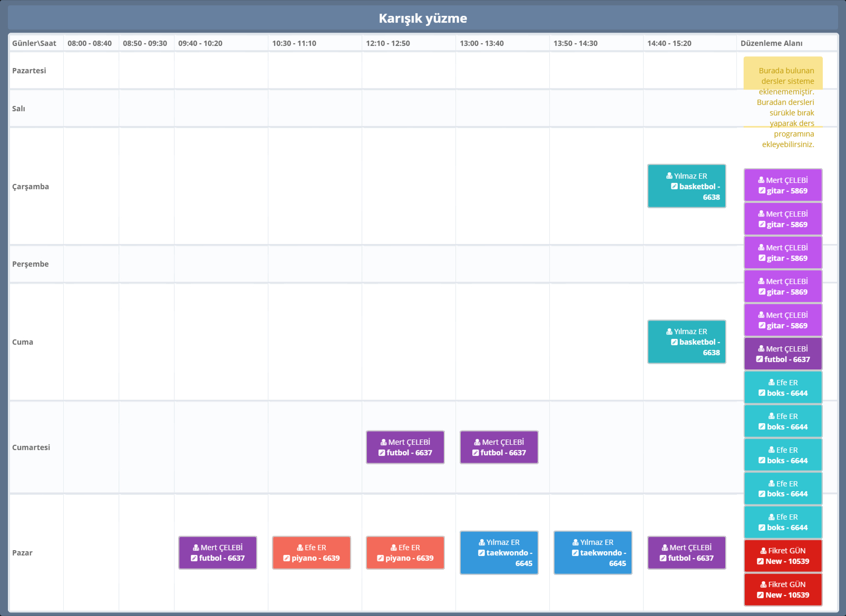
Task: Click teacher icon on Pazar 10:30 piyano card
Action: point(300,547)
